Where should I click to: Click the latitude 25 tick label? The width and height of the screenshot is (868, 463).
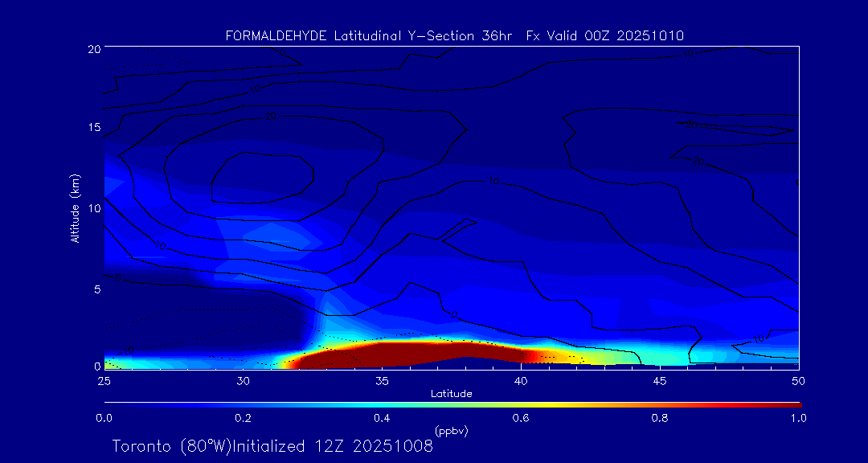[x=104, y=380]
